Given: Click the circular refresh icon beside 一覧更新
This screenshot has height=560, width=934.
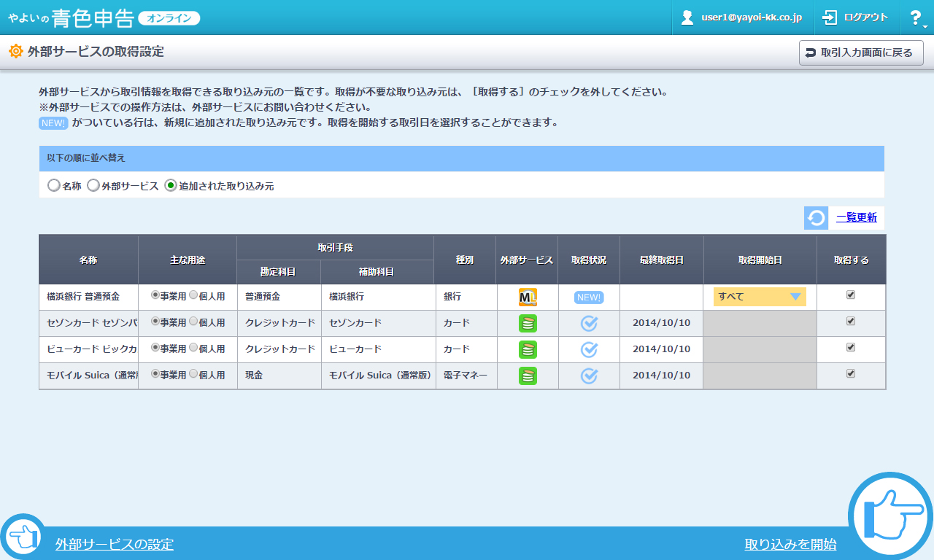Looking at the screenshot, I should point(815,217).
